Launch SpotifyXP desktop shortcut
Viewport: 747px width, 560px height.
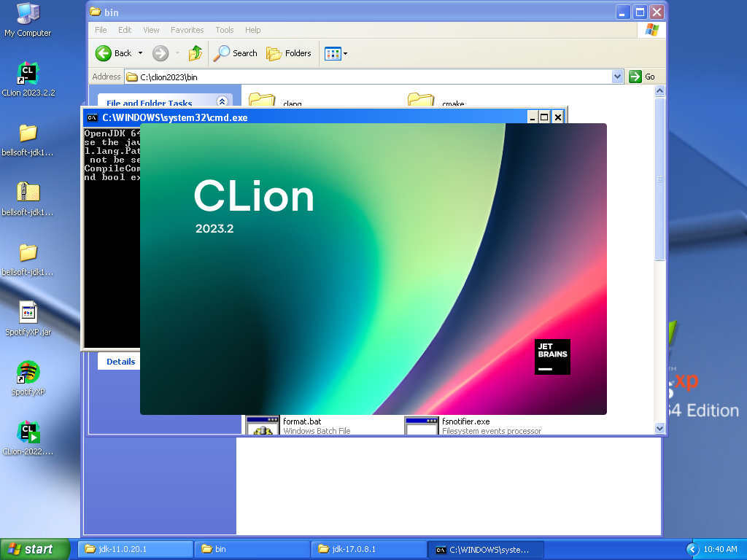click(x=28, y=378)
